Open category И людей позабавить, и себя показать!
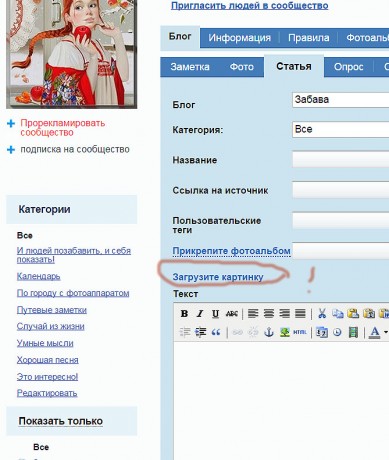This screenshot has width=389, height=460. pyautogui.click(x=74, y=255)
